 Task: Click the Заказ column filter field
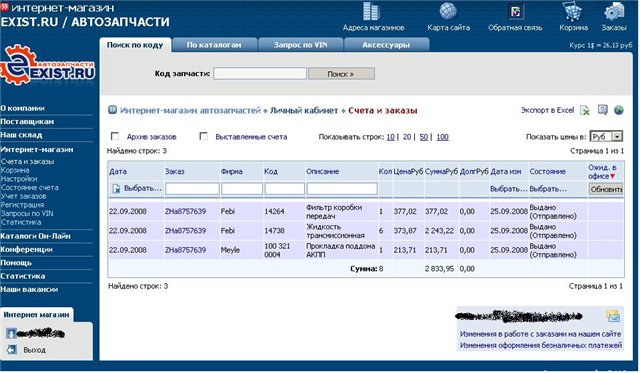tap(192, 189)
